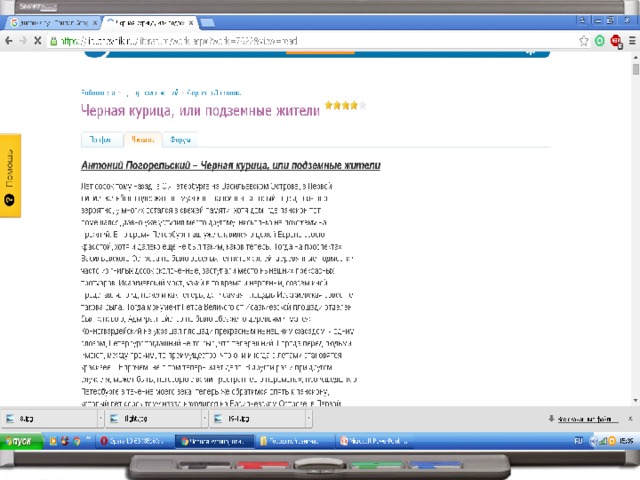The width and height of the screenshot is (640, 480).
Task: Click the taskbar clock
Action: [626, 441]
